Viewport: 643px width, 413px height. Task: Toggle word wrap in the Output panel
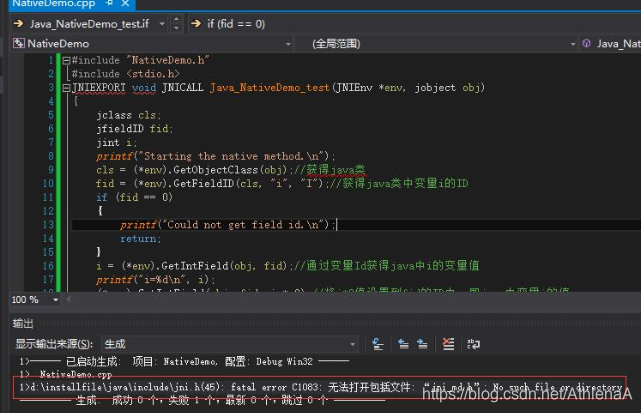pos(474,344)
